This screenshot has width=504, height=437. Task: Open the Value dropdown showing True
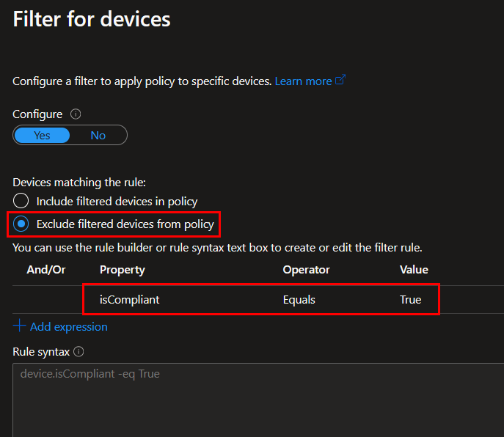410,299
